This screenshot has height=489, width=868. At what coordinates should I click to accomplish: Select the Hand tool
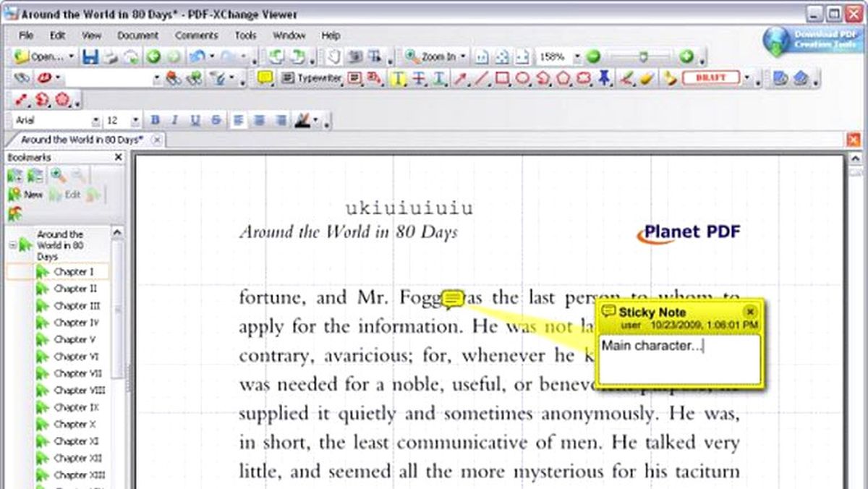click(x=333, y=56)
